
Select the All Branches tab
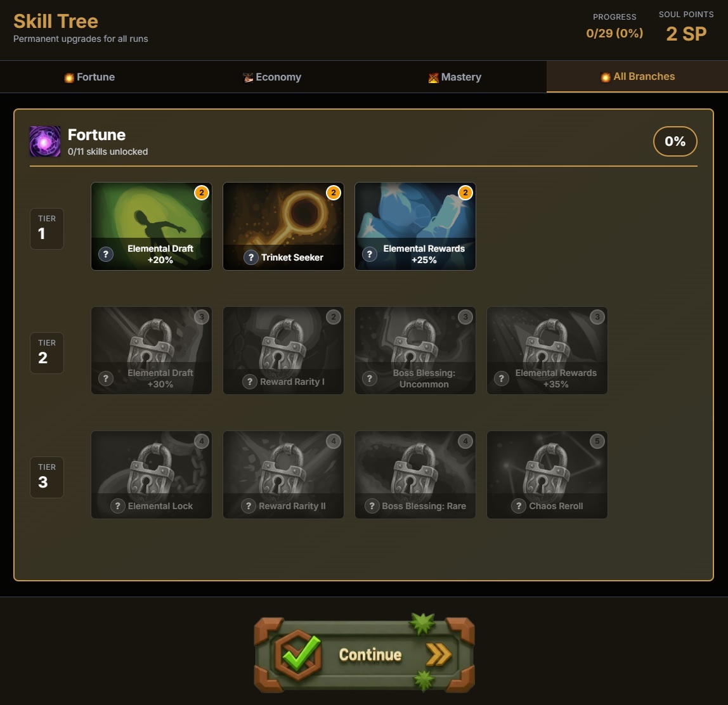click(x=637, y=77)
